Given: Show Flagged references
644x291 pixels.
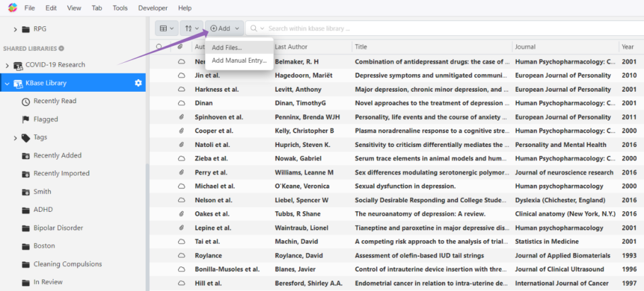Looking at the screenshot, I should point(45,119).
